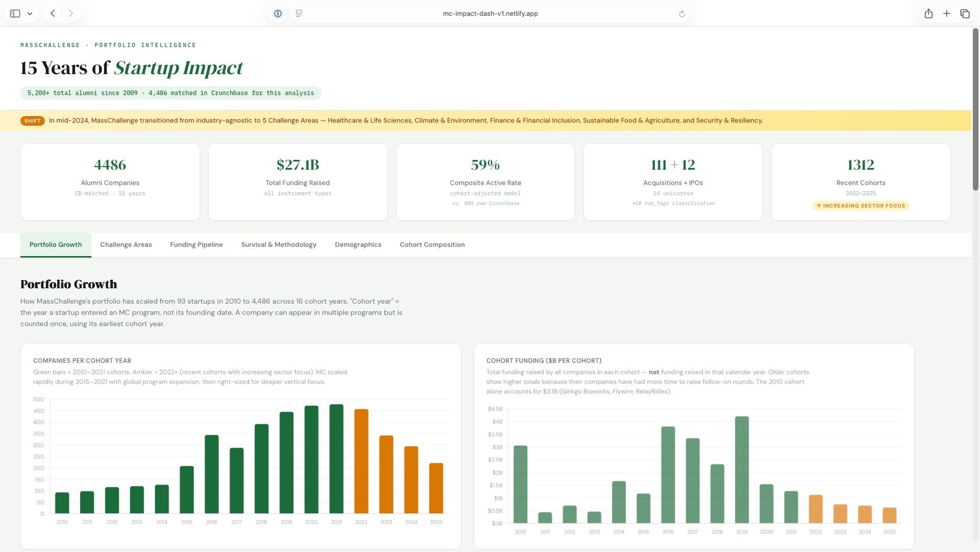The height and width of the screenshot is (552, 980).
Task: Toggle the Safari sidebar icon
Action: tap(15, 14)
